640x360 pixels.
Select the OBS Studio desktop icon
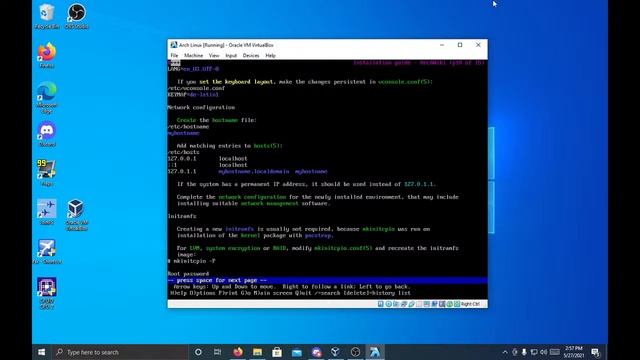[77, 16]
